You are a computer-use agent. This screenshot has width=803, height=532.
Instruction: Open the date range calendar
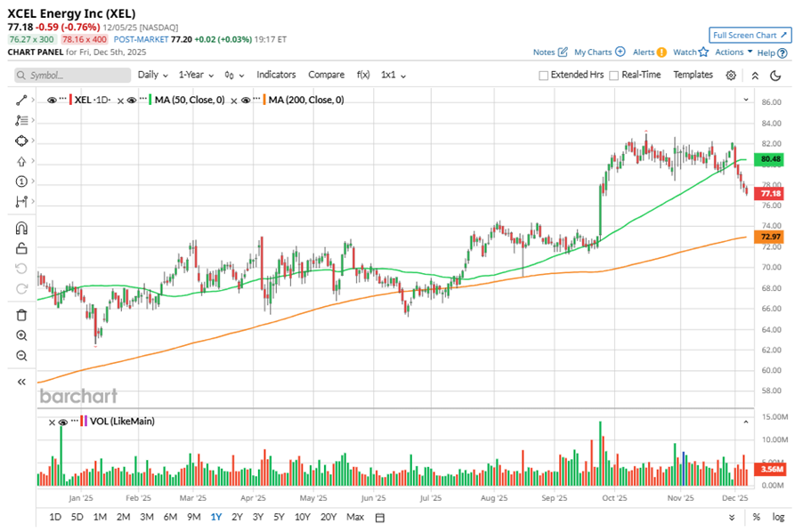tap(379, 518)
